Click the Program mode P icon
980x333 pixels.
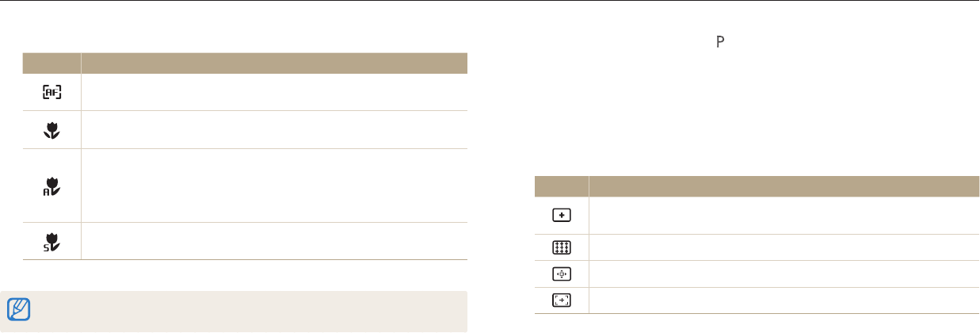coord(721,41)
